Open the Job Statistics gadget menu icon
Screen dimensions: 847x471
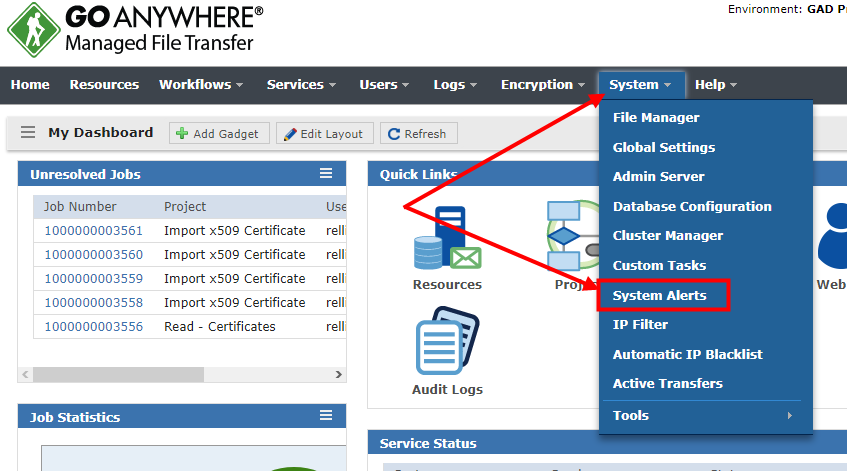(x=326, y=416)
